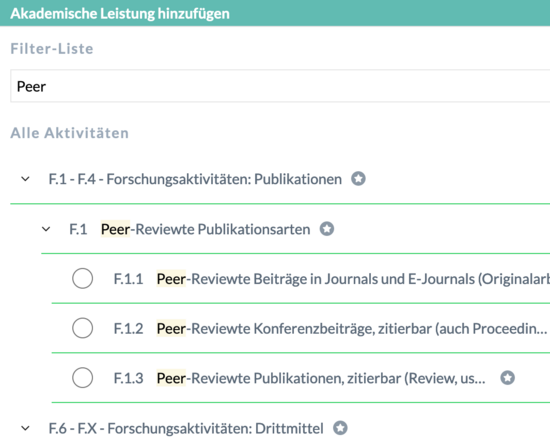
Task: Select Peer-Reviewte Konferenzbeiträge, zitierbar entry
Action: click(352, 329)
